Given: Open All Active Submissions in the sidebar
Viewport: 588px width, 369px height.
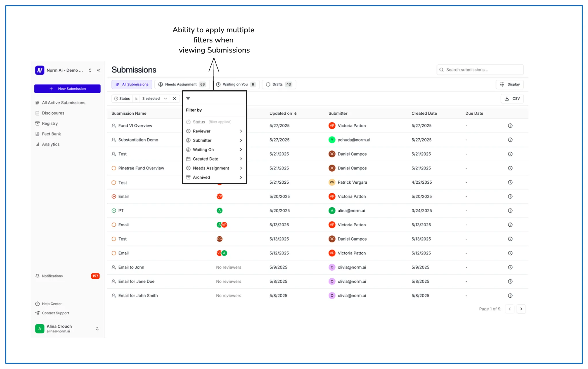Looking at the screenshot, I should [x=60, y=102].
